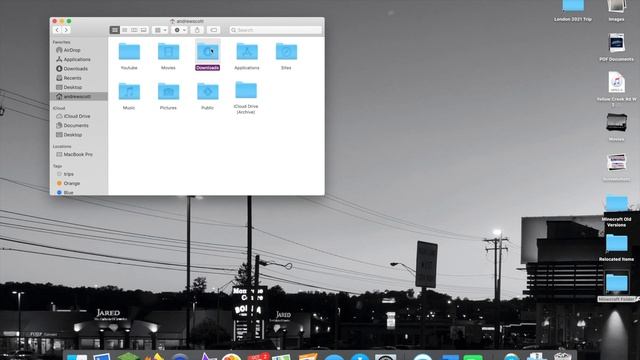Select the Minecraft Folder on desktop
The width and height of the screenshot is (640, 360).
coord(616,288)
